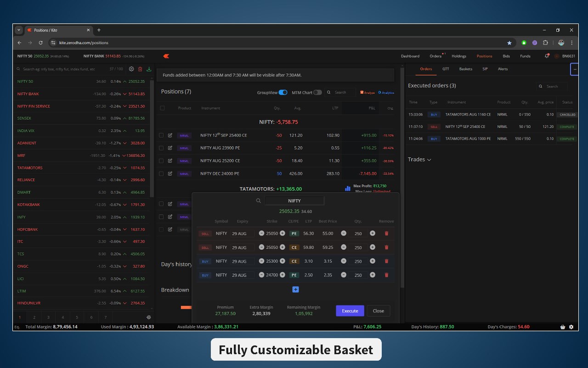Open expiry dropdown for 24700 PE row
The height and width of the screenshot is (368, 588).
coord(242,275)
